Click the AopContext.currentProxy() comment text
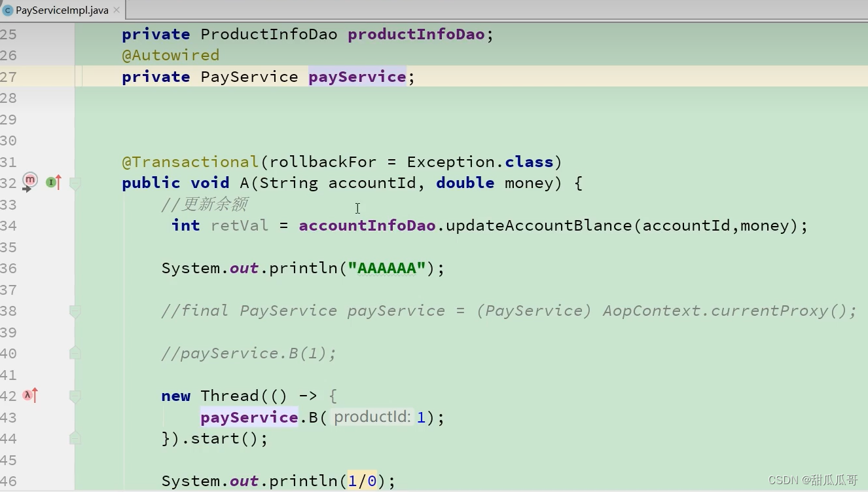Screen dimensions: 868x492 click(725, 311)
